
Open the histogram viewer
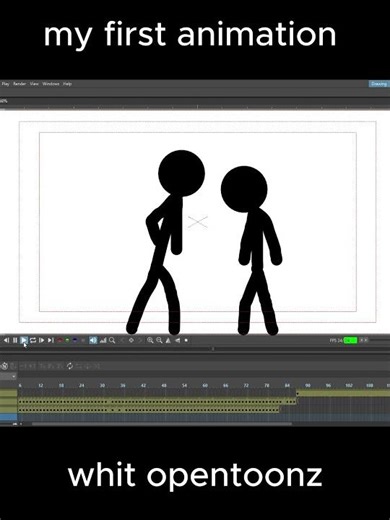tap(103, 340)
